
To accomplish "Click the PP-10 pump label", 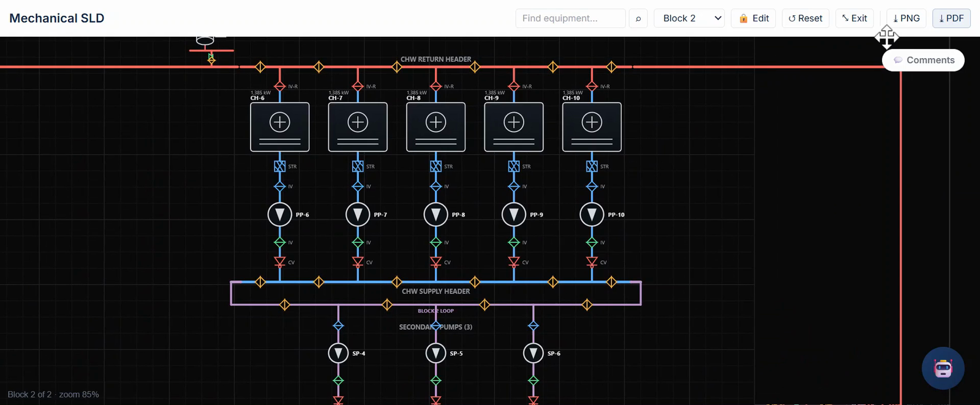I will click(x=616, y=215).
